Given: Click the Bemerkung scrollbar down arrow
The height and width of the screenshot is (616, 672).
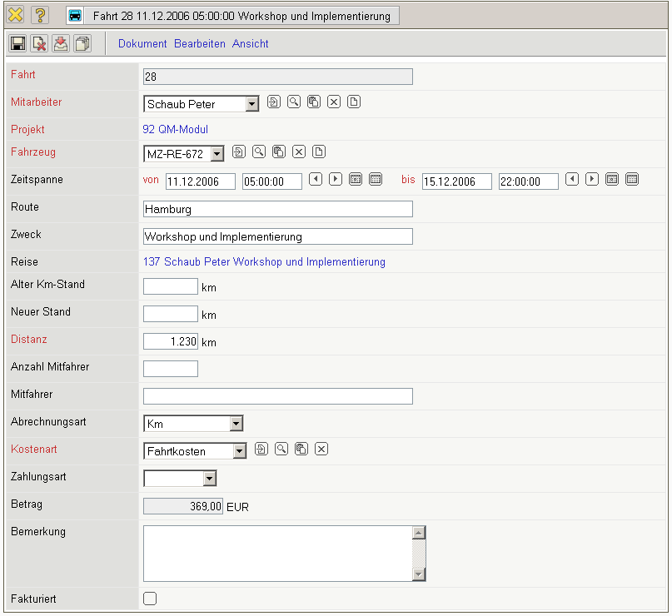Looking at the screenshot, I should pos(419,574).
